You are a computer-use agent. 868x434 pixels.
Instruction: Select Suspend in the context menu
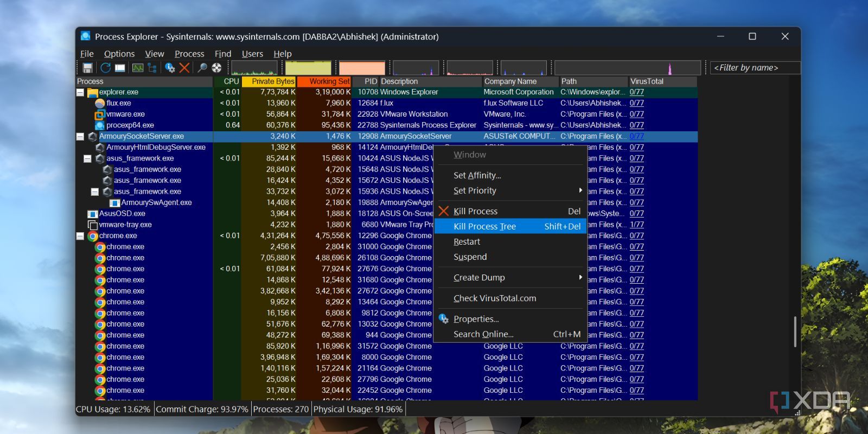tap(510, 257)
